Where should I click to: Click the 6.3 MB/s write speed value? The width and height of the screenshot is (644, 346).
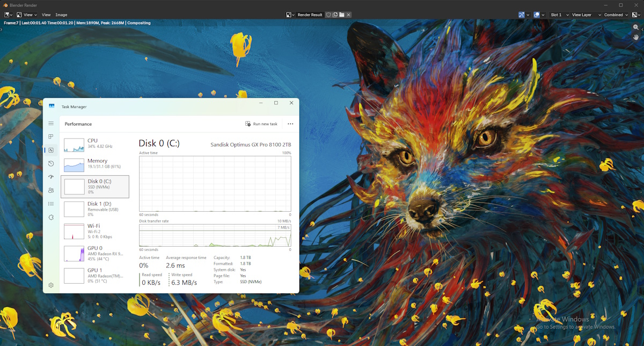184,283
